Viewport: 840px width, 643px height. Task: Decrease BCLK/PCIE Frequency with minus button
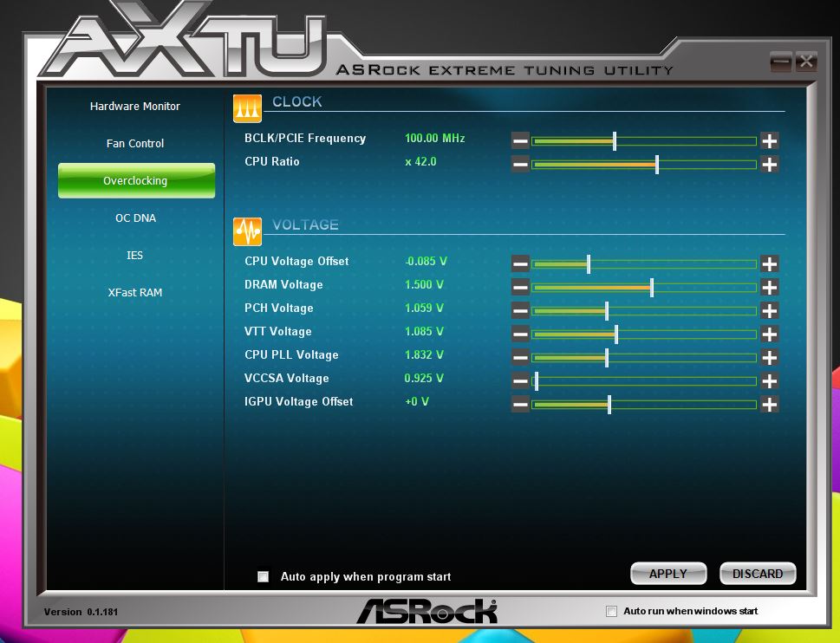point(520,140)
